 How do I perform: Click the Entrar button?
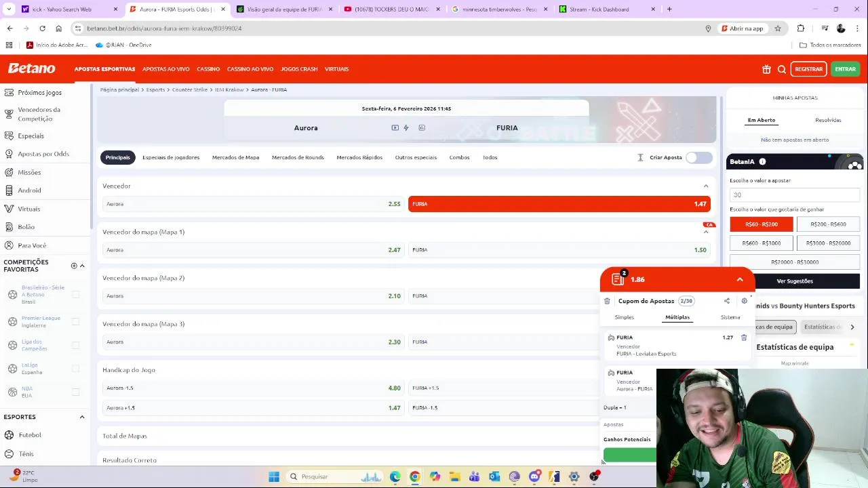(x=845, y=69)
